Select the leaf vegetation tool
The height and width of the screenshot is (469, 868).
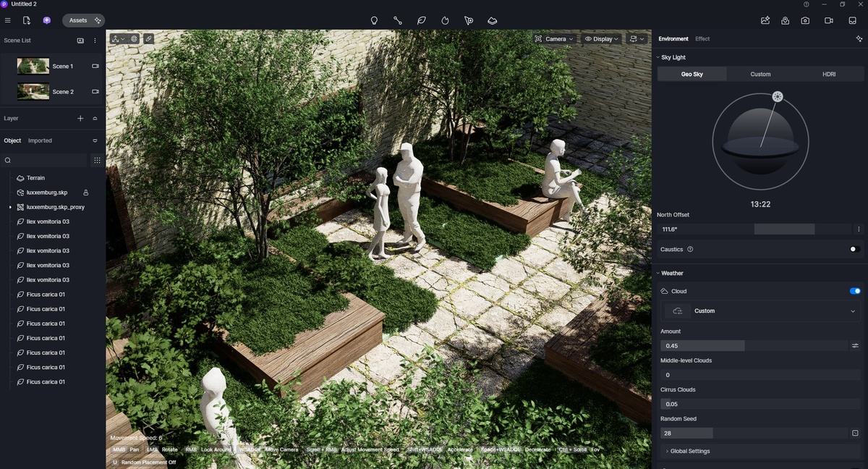pos(422,20)
